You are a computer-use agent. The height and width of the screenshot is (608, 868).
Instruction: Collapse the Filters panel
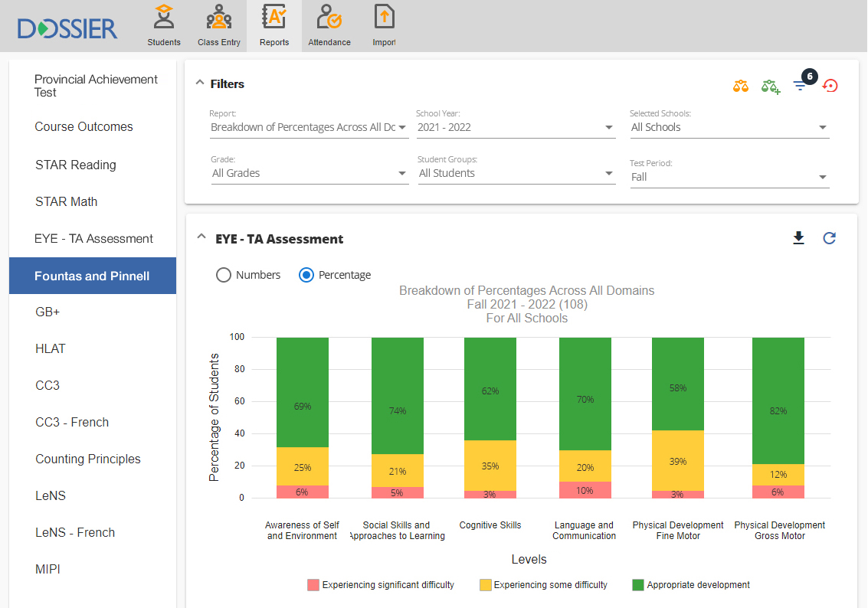[x=200, y=83]
